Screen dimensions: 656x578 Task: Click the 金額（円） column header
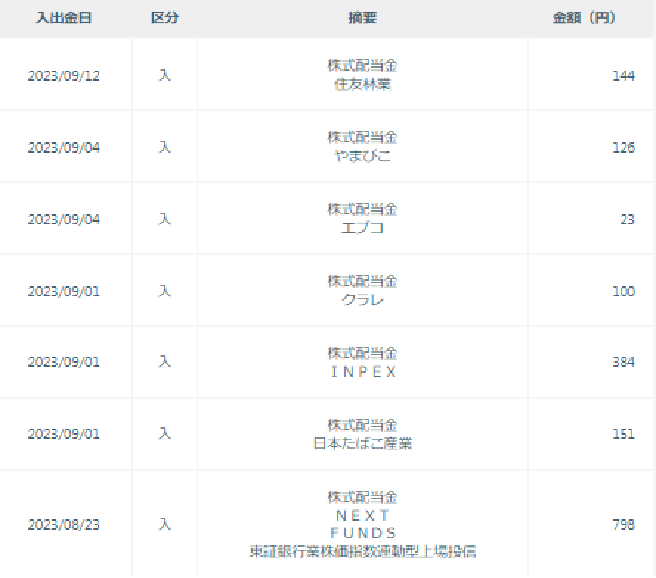pyautogui.click(x=584, y=18)
